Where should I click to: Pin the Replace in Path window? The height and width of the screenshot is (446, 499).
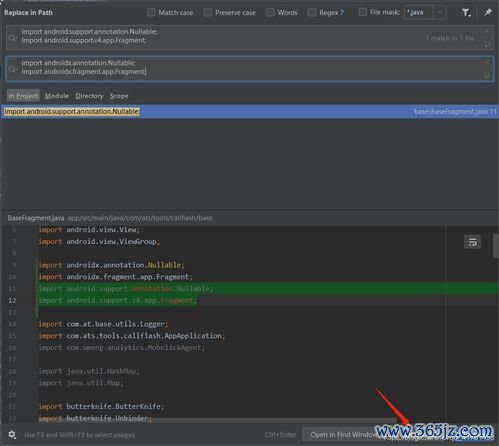(488, 13)
